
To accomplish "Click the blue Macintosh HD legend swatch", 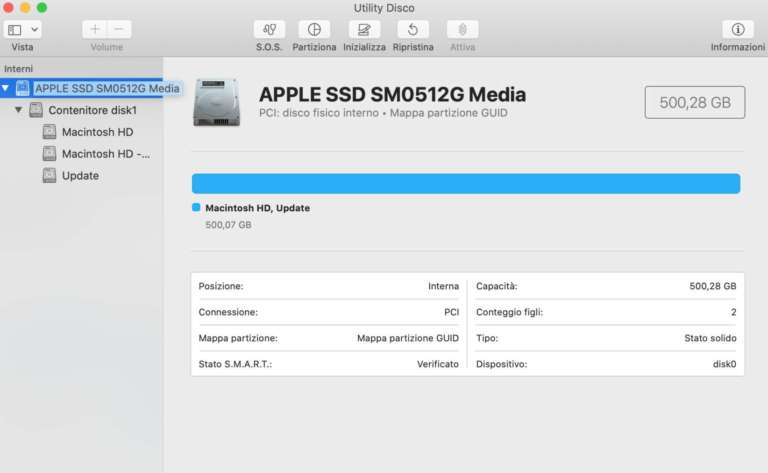I will [196, 208].
